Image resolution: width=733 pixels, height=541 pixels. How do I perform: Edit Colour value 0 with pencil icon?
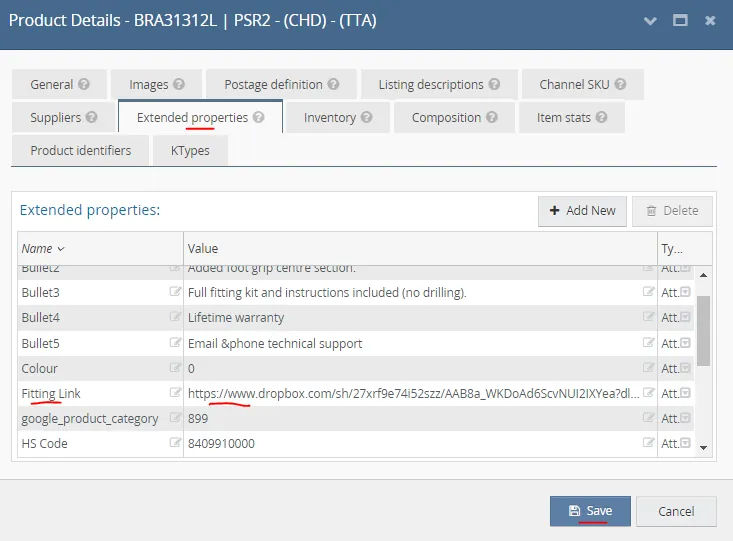point(648,368)
